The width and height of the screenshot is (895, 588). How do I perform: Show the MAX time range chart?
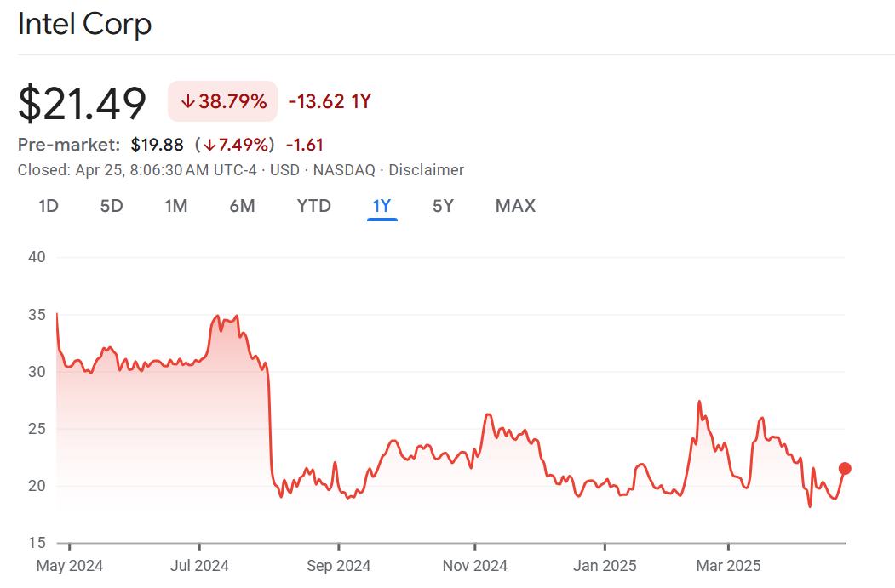515,206
